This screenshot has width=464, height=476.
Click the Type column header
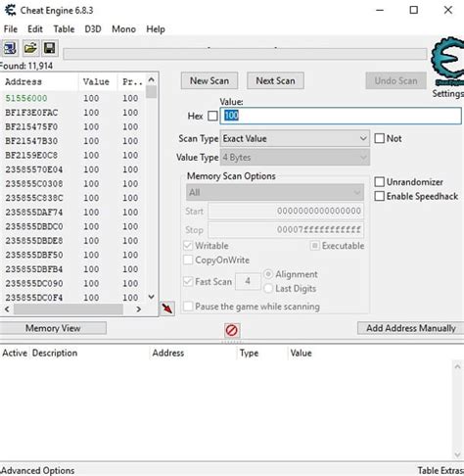point(261,353)
